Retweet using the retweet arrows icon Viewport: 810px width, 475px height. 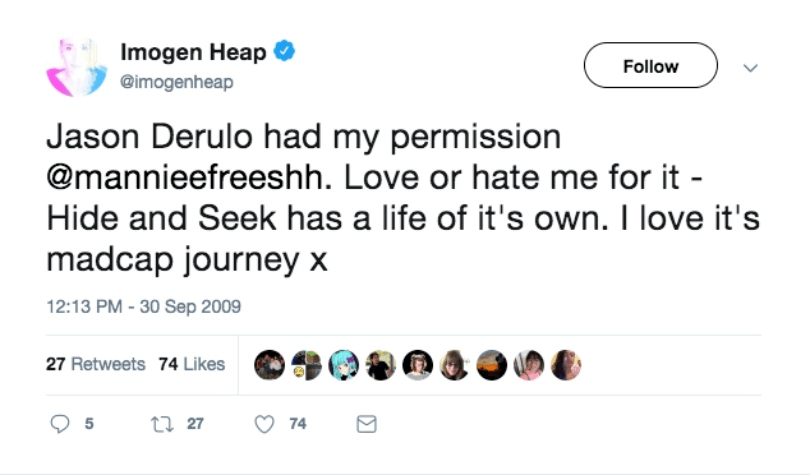159,424
